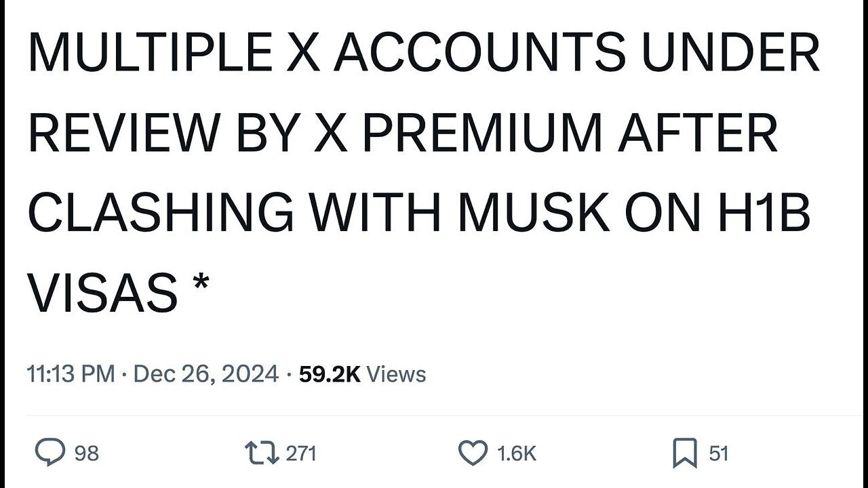Open the 271 reposts count
868x488 pixels.
301,453
